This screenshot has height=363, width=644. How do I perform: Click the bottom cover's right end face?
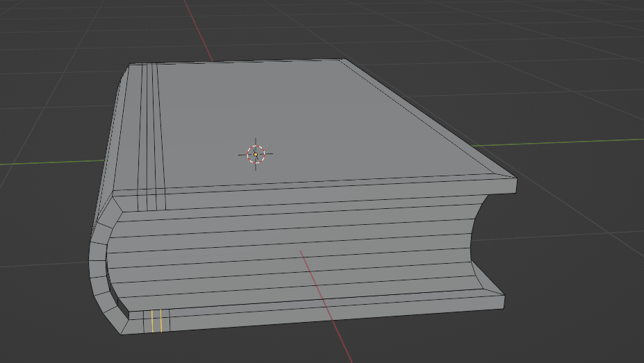point(503,303)
